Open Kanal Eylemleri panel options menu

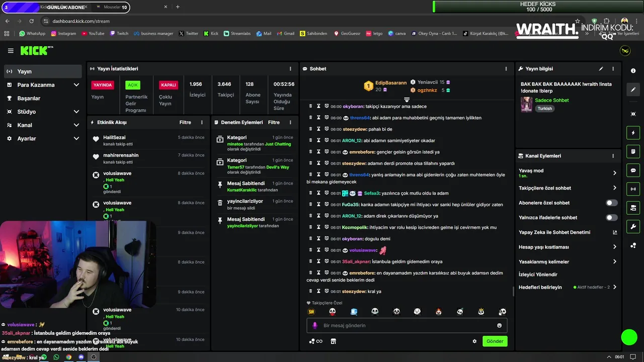click(613, 156)
